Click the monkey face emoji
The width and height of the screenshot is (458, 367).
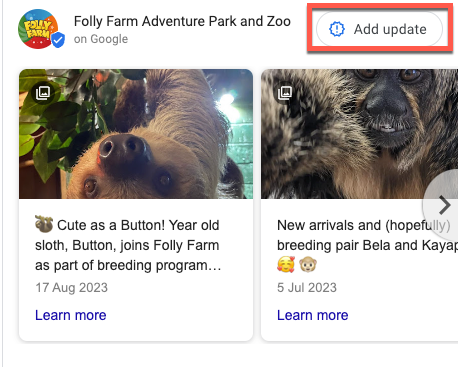click(308, 265)
